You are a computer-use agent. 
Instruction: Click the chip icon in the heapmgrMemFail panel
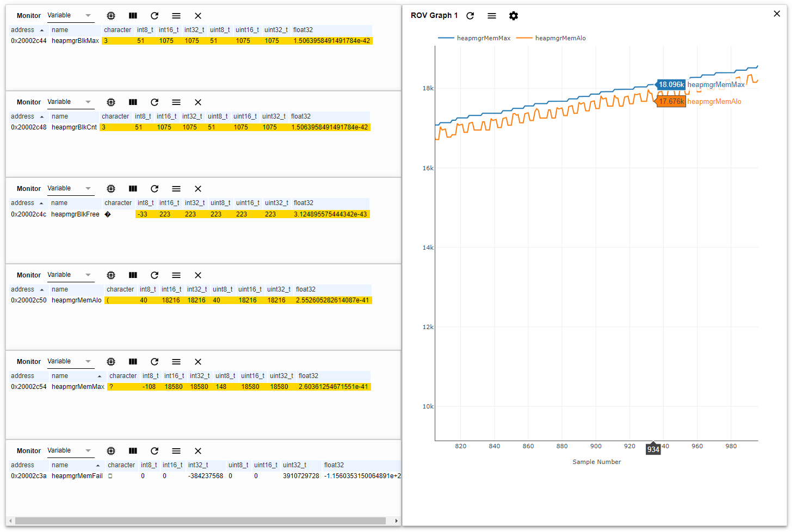pyautogui.click(x=111, y=450)
